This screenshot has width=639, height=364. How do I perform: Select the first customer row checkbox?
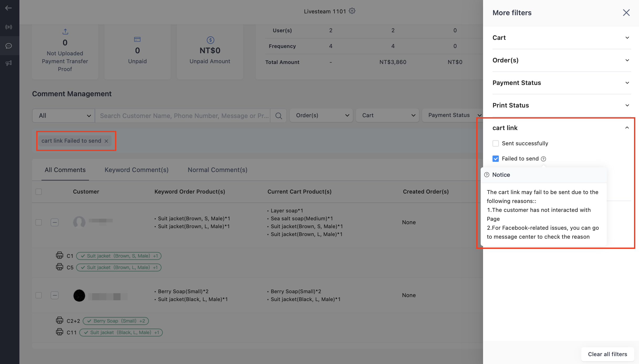click(39, 223)
